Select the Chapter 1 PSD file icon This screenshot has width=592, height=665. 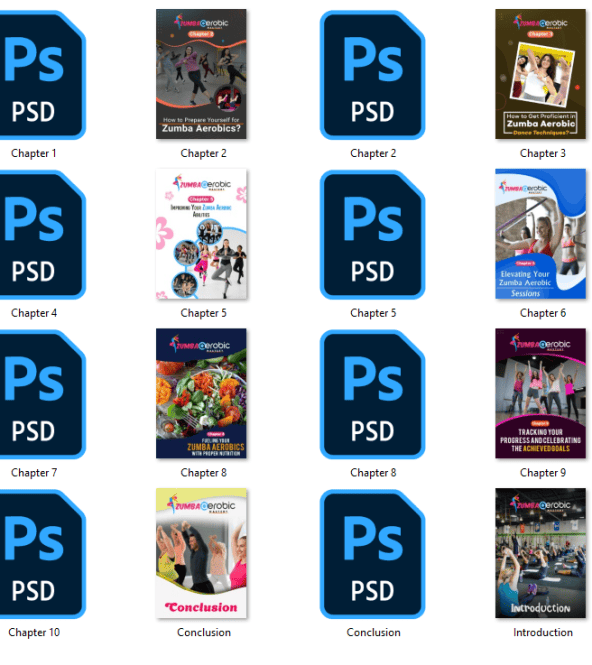[x=42, y=75]
